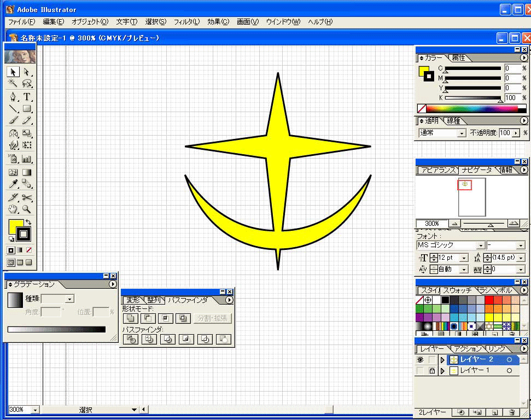Open the blend mode 通常 dropdown
Image resolution: width=531 pixels, height=420 pixels.
pos(461,133)
